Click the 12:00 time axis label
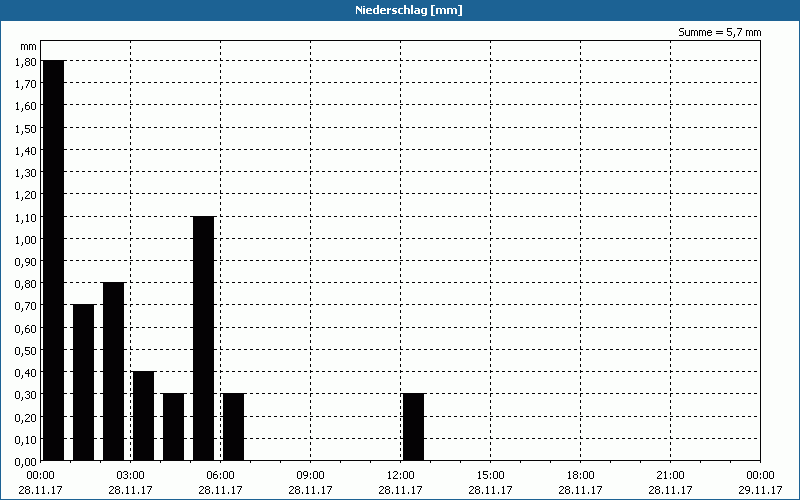Viewport: 800px width, 500px height. [401, 476]
